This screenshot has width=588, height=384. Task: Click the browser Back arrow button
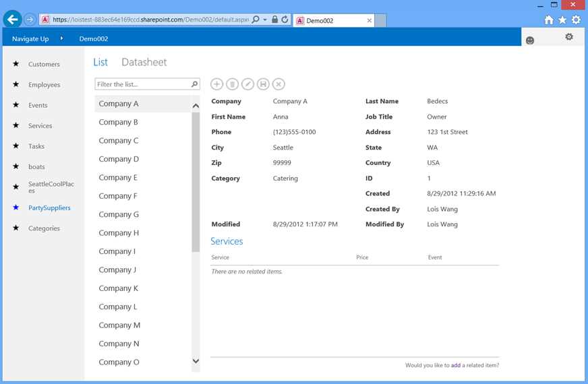12,19
